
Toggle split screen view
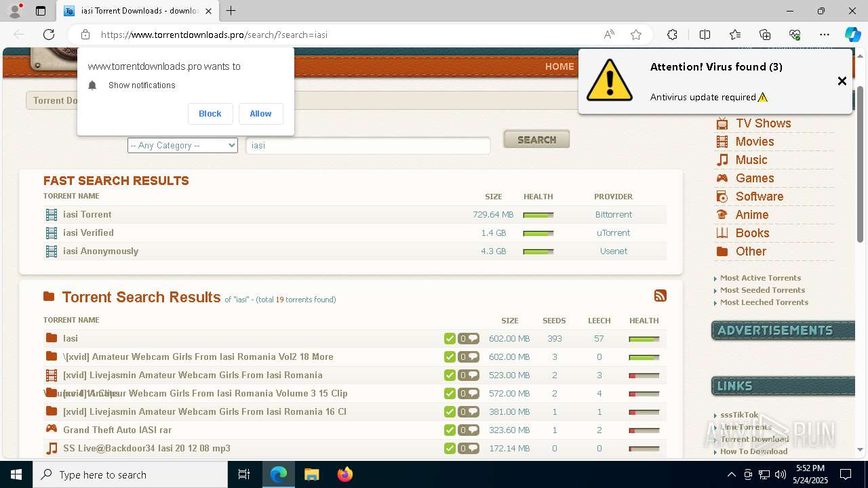[x=705, y=35]
